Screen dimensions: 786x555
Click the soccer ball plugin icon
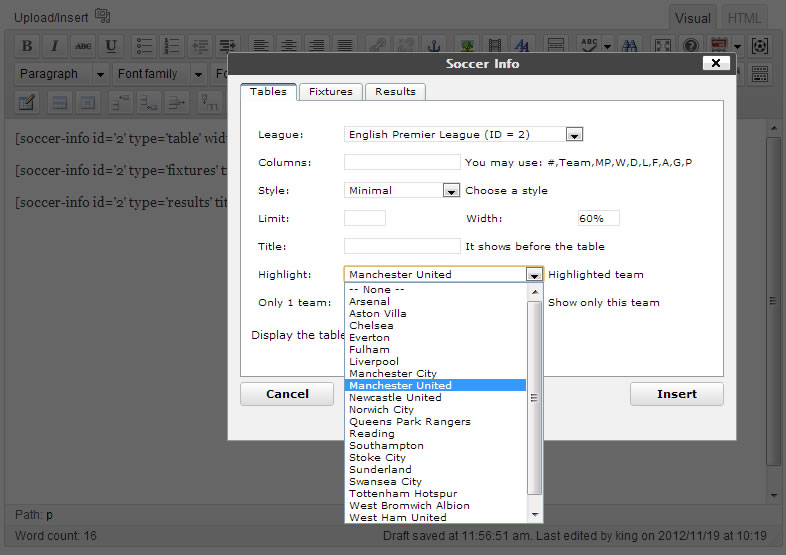click(762, 46)
